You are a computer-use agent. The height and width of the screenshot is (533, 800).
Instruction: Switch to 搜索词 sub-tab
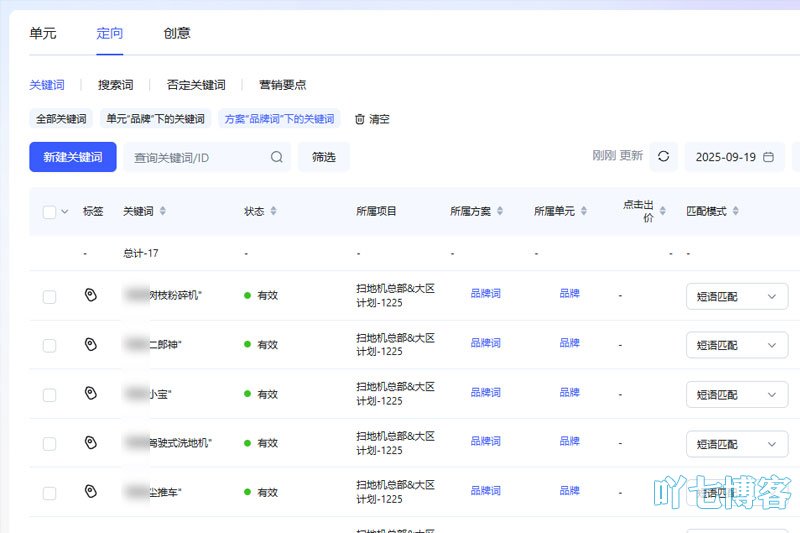115,85
